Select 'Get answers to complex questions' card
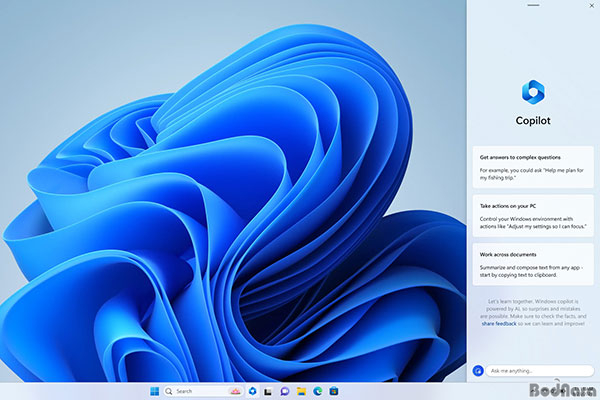This screenshot has height=400, width=600. pyautogui.click(x=533, y=167)
